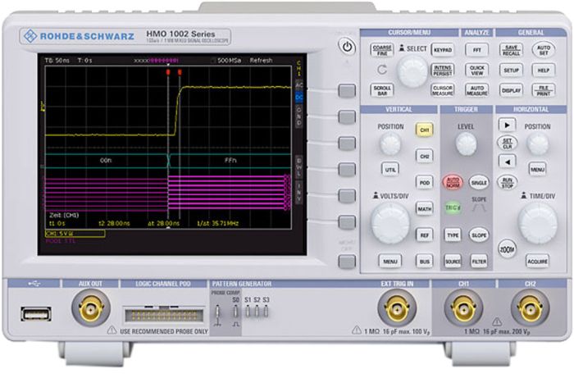
Task: Tap the FILE PRINT button
Action: tap(543, 90)
